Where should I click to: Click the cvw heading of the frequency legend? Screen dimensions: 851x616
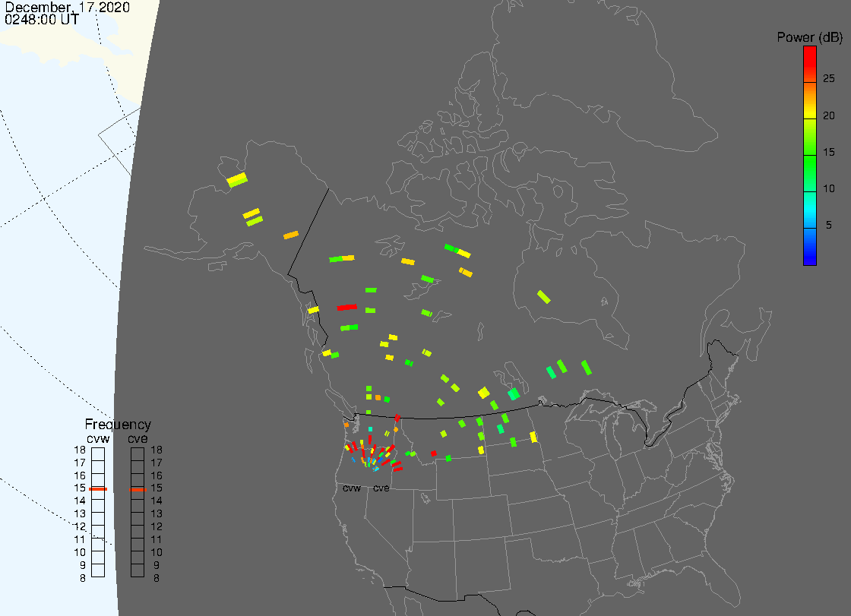(x=98, y=438)
